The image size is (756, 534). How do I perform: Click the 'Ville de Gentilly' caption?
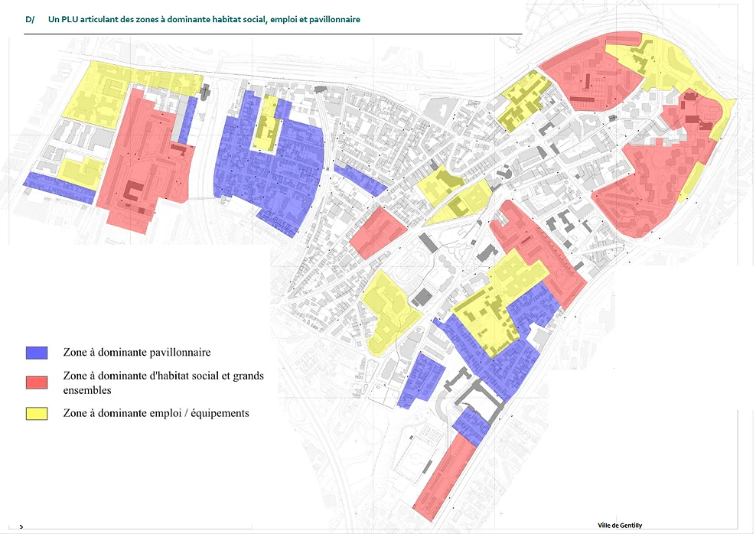[620, 526]
